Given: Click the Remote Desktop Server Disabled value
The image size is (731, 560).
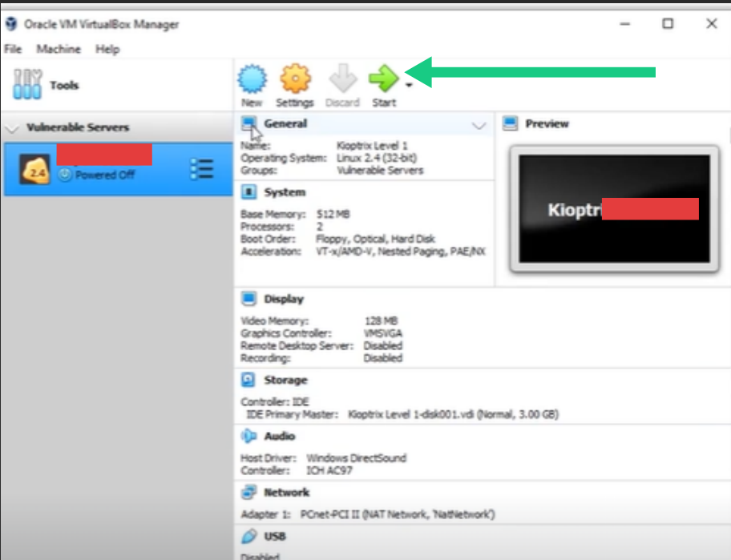Looking at the screenshot, I should [383, 345].
